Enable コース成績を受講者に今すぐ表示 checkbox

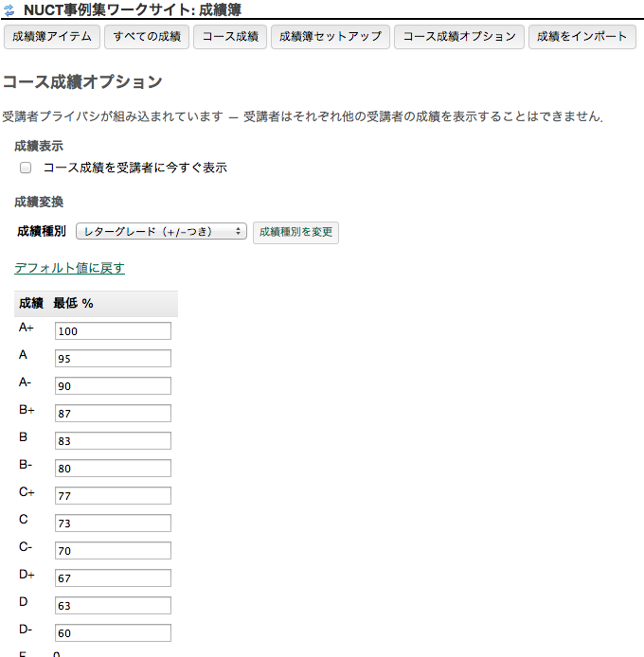tap(26, 168)
